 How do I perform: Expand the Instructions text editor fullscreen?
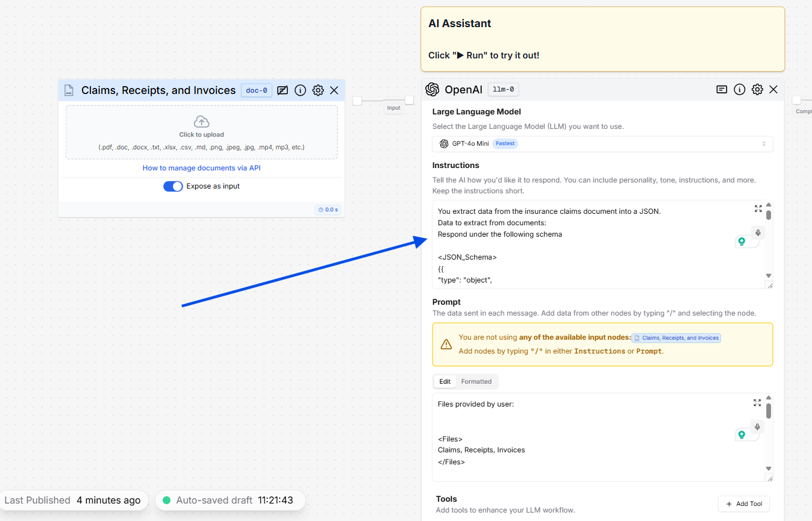[x=758, y=208]
